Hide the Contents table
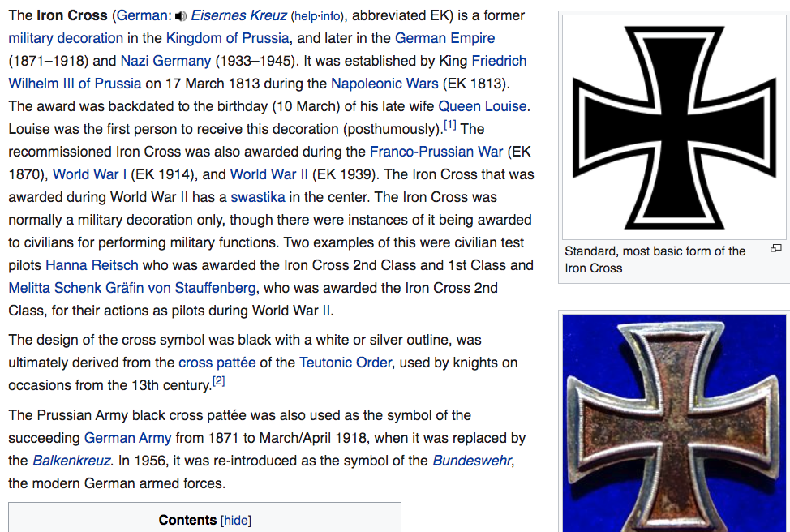 point(237,520)
